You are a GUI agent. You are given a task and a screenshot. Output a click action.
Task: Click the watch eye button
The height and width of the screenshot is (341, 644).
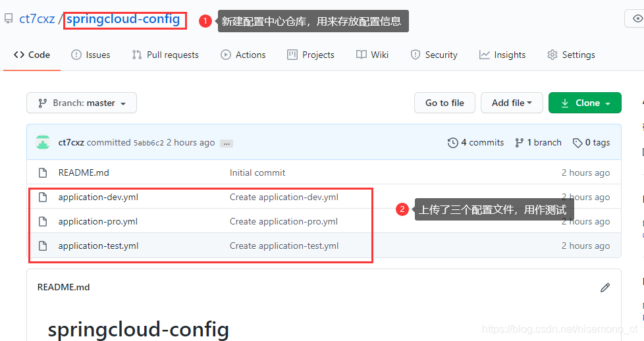tap(636, 18)
